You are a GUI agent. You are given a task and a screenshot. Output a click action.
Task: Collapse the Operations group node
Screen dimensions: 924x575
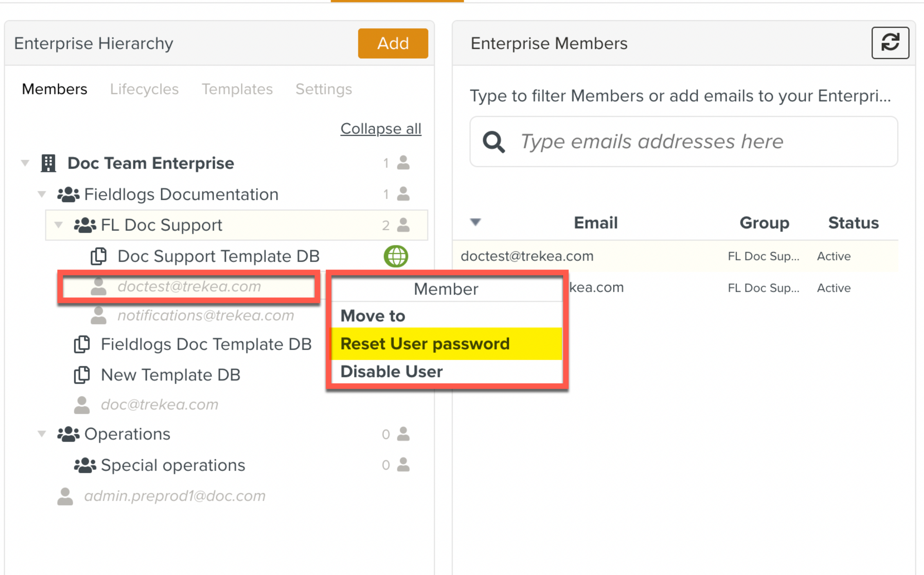tap(42, 434)
